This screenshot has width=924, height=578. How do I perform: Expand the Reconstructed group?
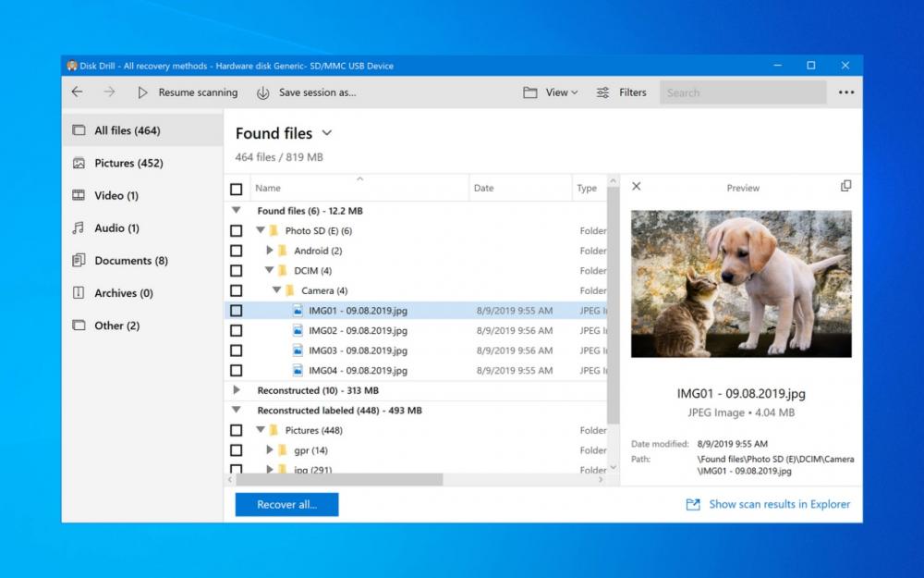tap(238, 389)
